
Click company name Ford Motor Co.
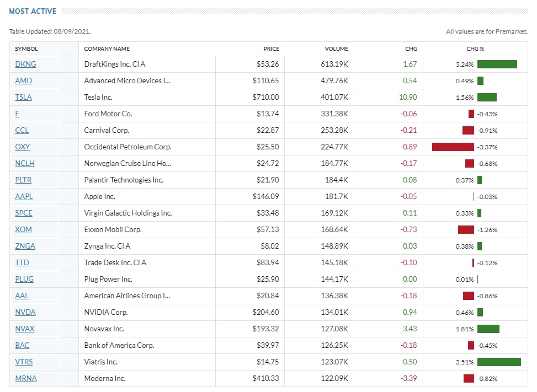click(108, 114)
